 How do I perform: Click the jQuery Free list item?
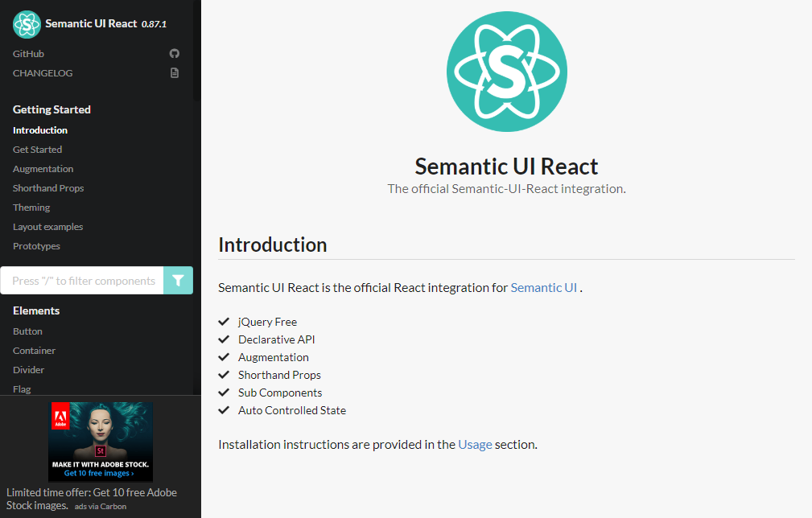click(267, 322)
